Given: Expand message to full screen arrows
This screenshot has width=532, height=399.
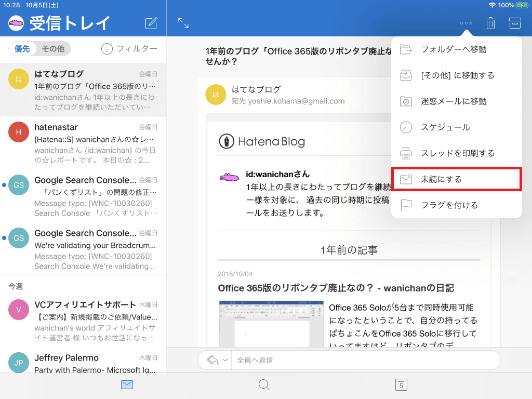Looking at the screenshot, I should [x=183, y=23].
